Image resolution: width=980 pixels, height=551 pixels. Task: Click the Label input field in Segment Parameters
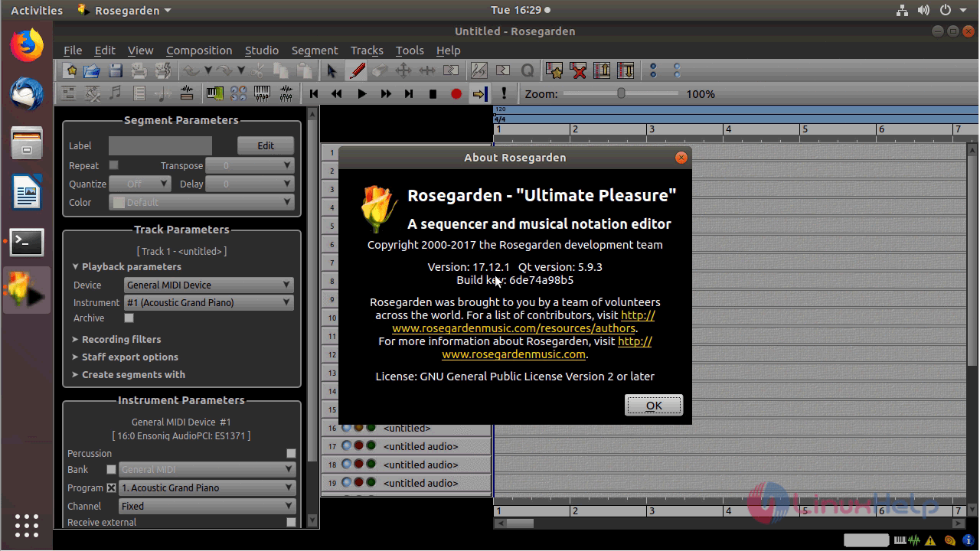point(160,145)
